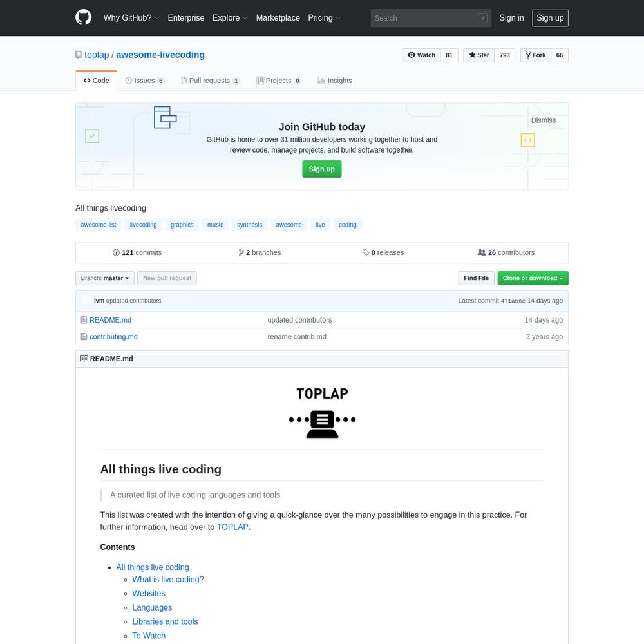Image resolution: width=644 pixels, height=644 pixels.
Task: Select the graphics topic tag
Action: pyautogui.click(x=182, y=225)
